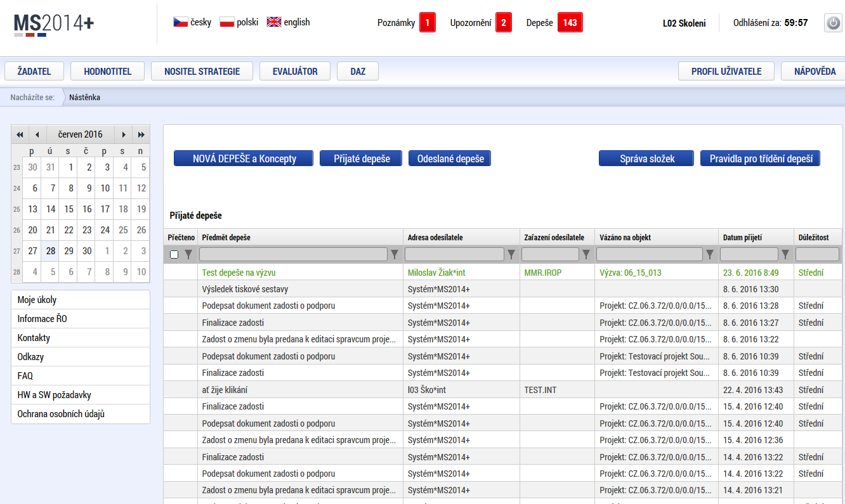Click filter funnel for Vázáno na objekt column
This screenshot has height=504, width=845.
(710, 255)
